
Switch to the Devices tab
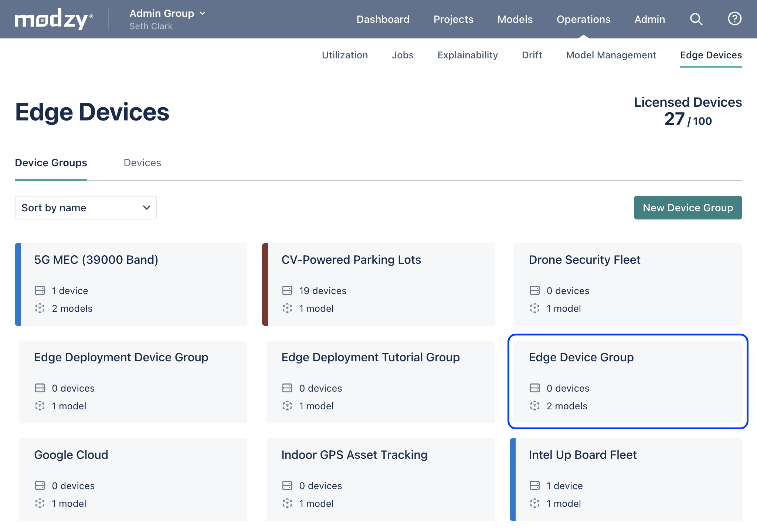[x=142, y=163]
